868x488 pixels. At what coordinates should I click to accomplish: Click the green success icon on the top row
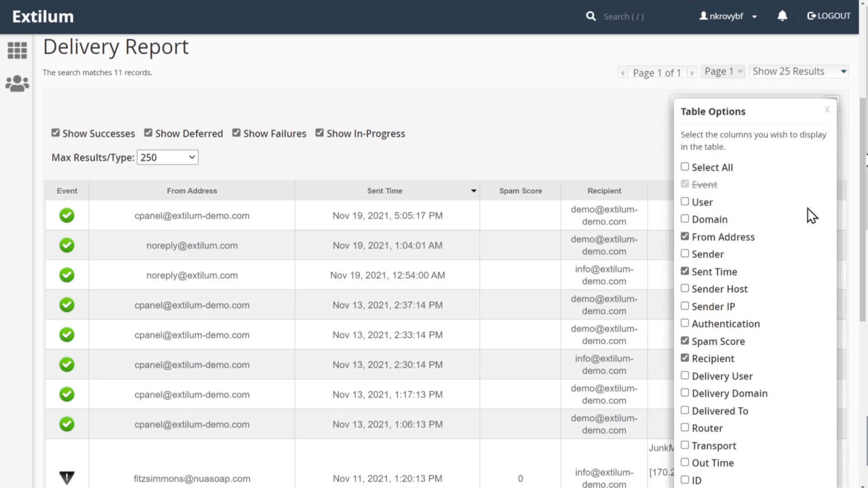coord(66,215)
